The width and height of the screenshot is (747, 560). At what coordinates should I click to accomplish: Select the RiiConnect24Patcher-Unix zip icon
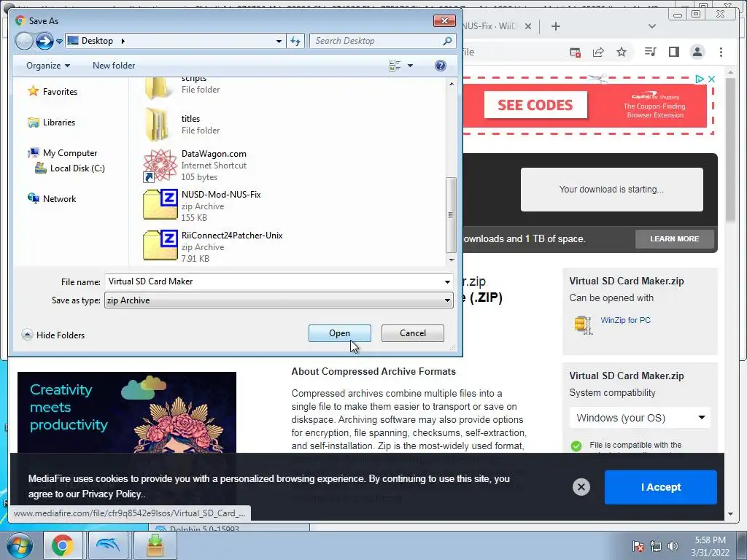coord(160,245)
